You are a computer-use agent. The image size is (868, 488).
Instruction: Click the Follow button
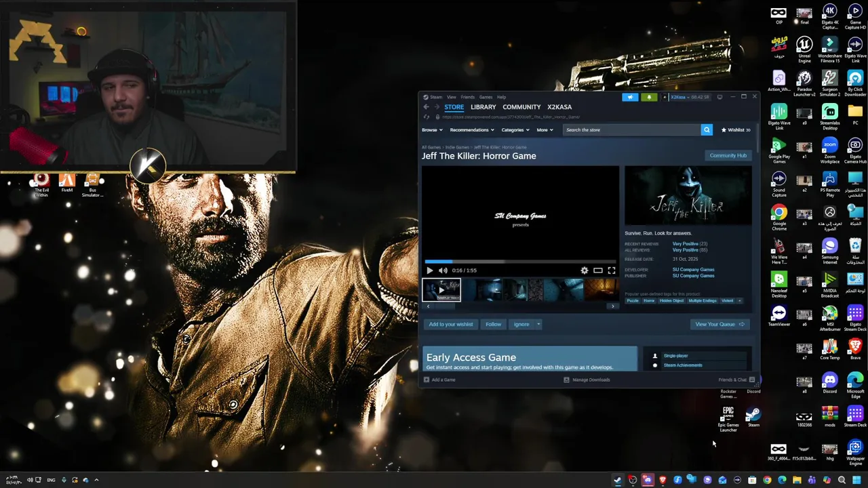pos(493,324)
